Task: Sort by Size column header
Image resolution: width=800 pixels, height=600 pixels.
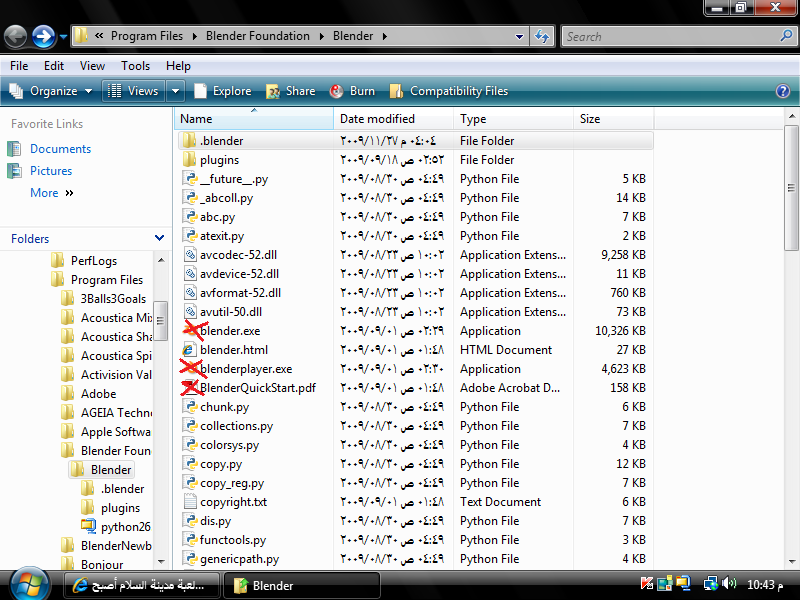Action: [x=613, y=119]
